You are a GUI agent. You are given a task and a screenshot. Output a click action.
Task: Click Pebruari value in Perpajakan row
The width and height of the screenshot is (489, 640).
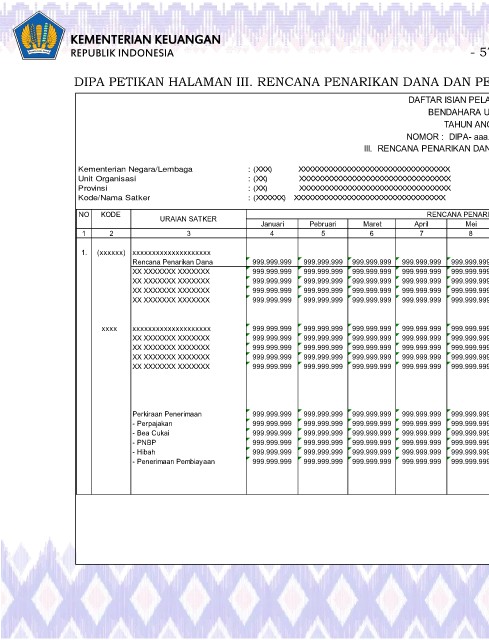(x=323, y=424)
